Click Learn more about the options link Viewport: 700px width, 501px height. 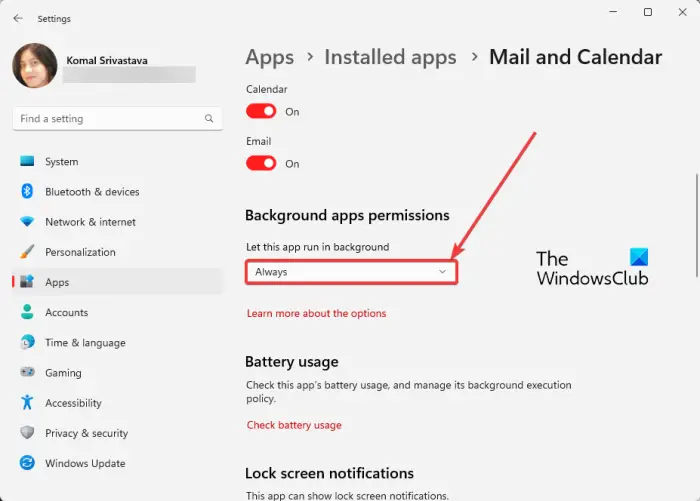click(x=316, y=313)
